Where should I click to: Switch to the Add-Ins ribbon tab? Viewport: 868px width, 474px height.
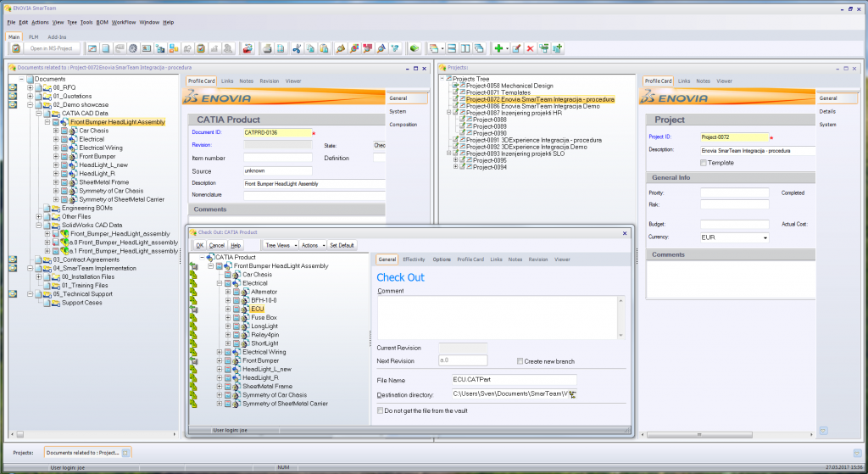57,37
